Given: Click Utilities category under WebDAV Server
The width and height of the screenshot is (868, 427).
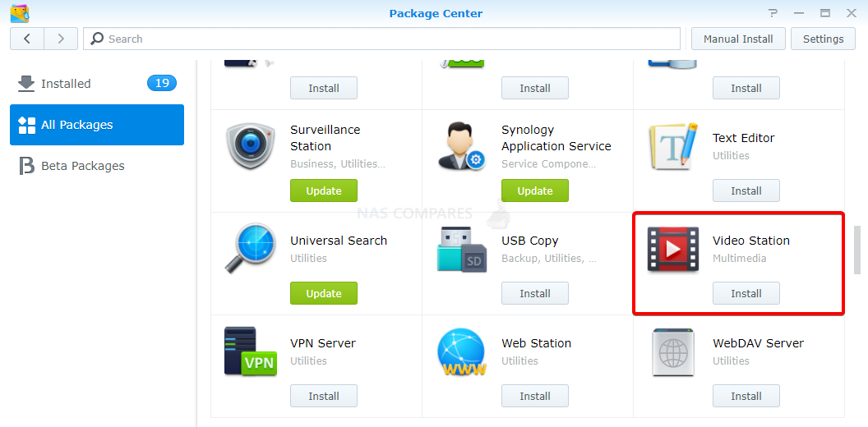Looking at the screenshot, I should (731, 360).
